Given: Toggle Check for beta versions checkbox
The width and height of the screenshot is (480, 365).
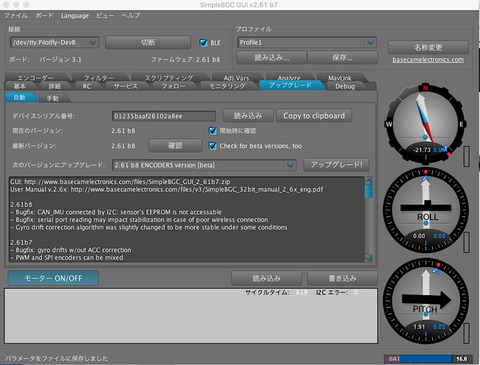Looking at the screenshot, I should tap(212, 146).
